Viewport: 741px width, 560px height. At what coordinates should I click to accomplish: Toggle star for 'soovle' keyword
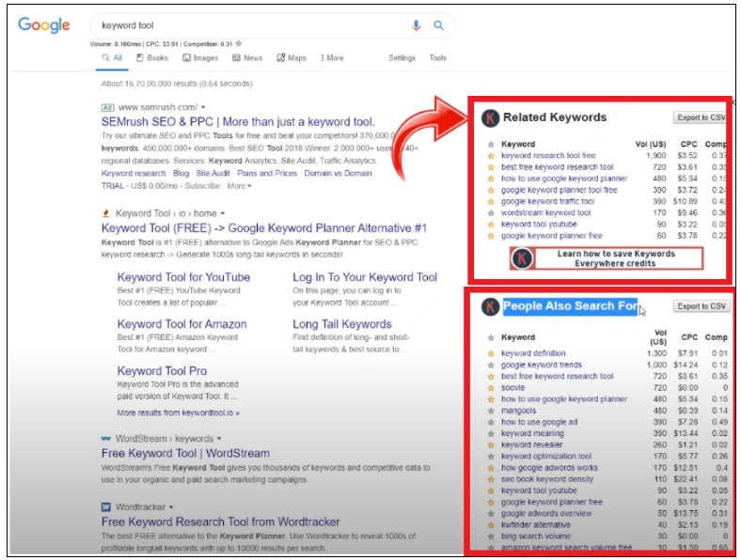click(x=491, y=388)
